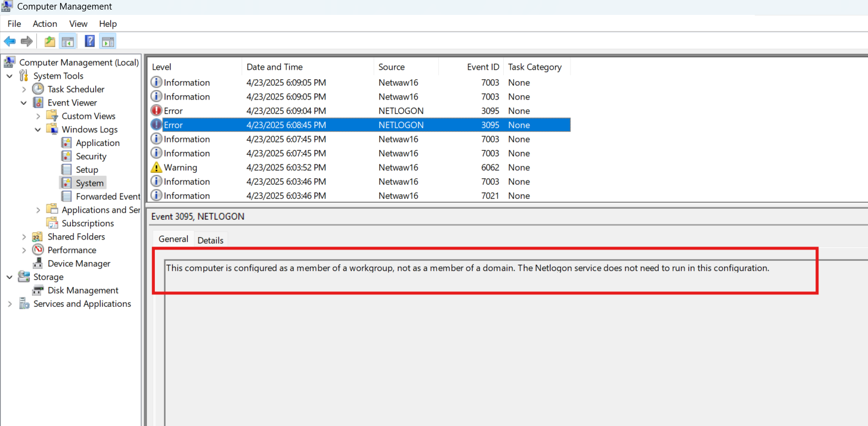868x426 pixels.
Task: Click the Custom Views folder icon
Action: click(52, 116)
